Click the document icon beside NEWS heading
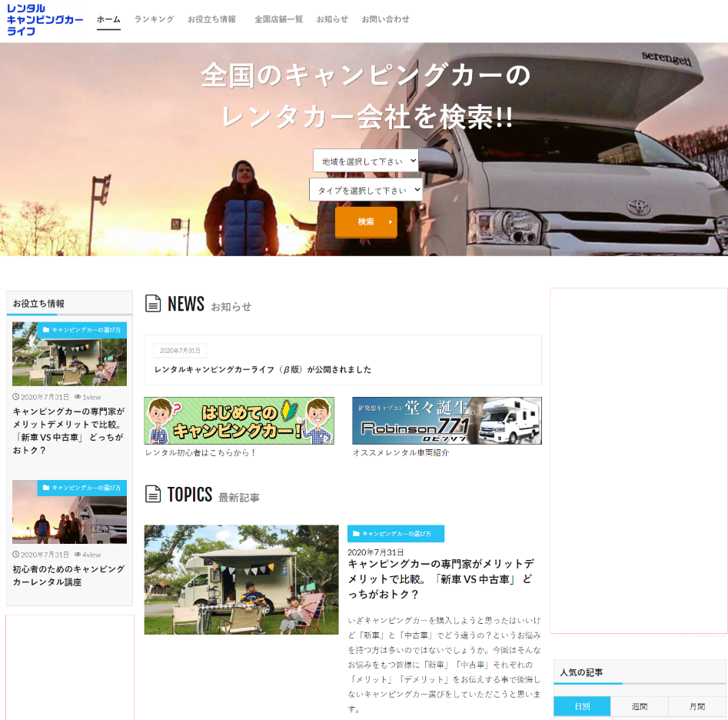Screen dimensions: 728x720 pyautogui.click(x=153, y=304)
